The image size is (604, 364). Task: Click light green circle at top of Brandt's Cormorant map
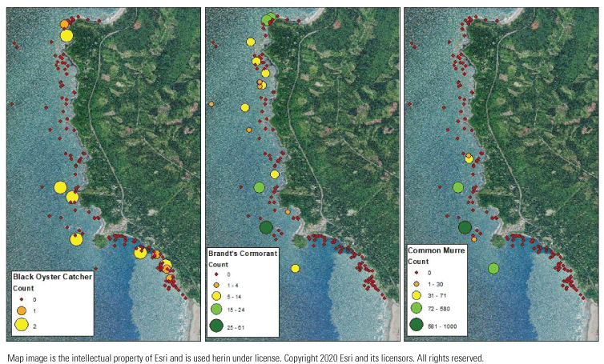tap(268, 18)
